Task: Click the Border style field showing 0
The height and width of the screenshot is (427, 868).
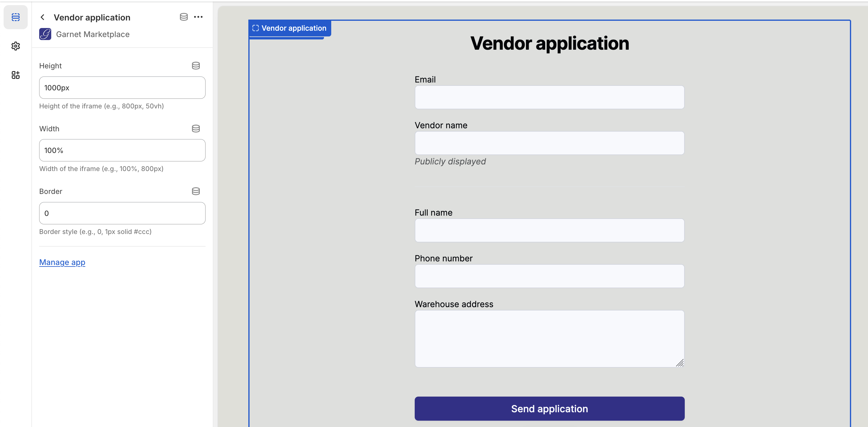Action: 122,213
